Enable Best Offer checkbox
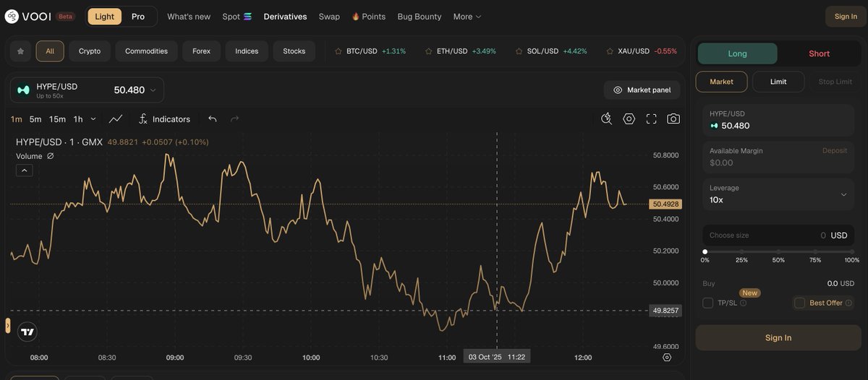The height and width of the screenshot is (380, 868). click(x=800, y=303)
